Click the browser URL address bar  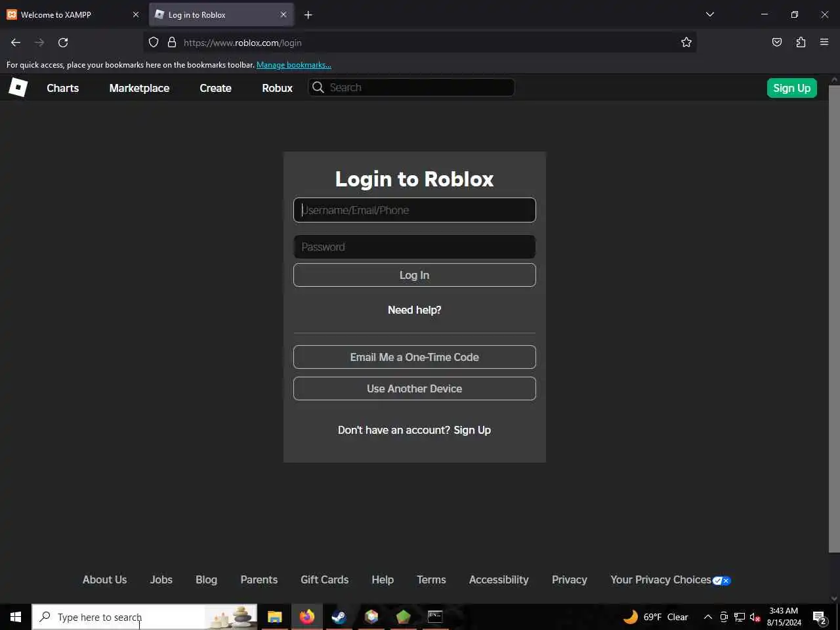click(420, 43)
